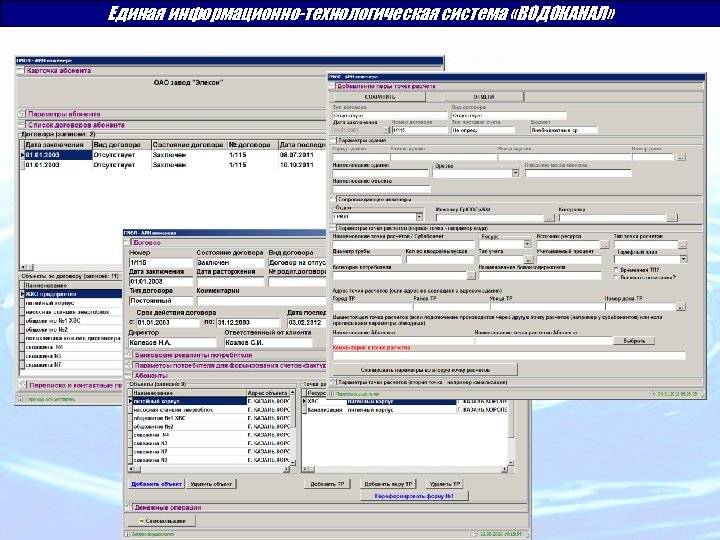Select общежитие №1 ХВС in subscriber card list
Screen dimensions: 720x540
pos(73,321)
